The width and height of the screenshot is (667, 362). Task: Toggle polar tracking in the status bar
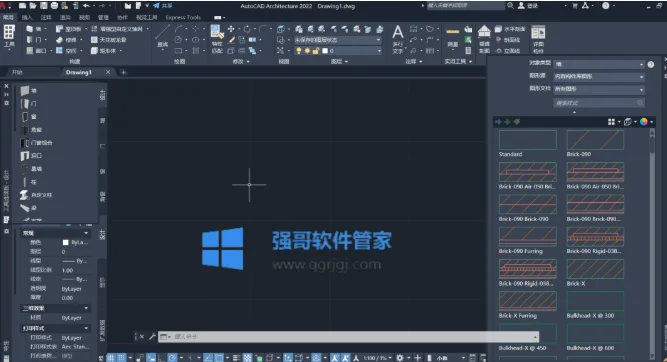tap(172, 358)
